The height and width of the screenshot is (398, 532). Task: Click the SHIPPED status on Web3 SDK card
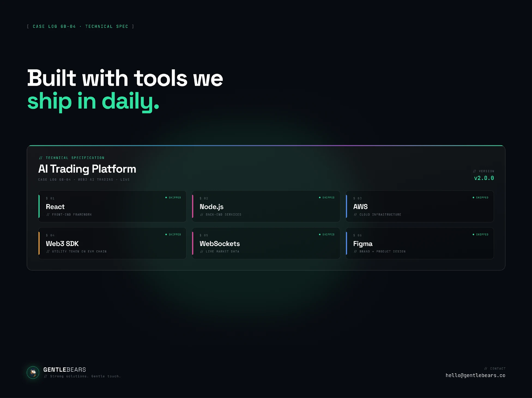tap(173, 234)
